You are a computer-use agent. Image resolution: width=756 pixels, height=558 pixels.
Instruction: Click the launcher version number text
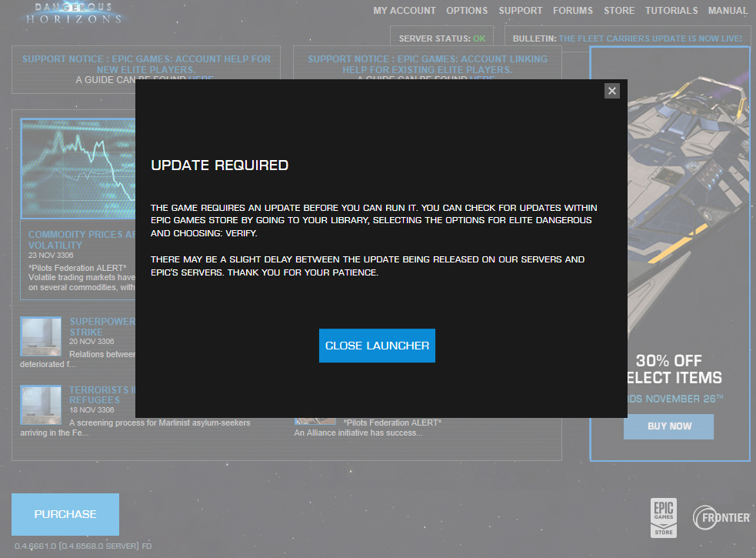click(x=83, y=546)
